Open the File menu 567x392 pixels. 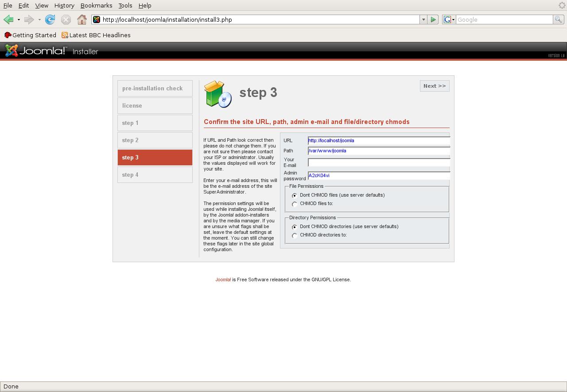click(8, 5)
